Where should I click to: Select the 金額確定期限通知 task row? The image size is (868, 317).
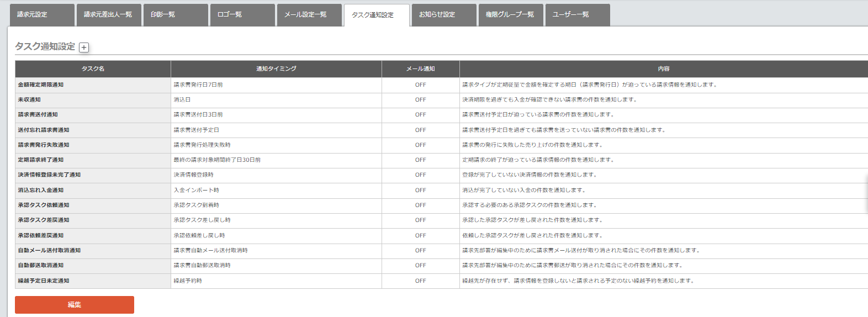point(41,84)
